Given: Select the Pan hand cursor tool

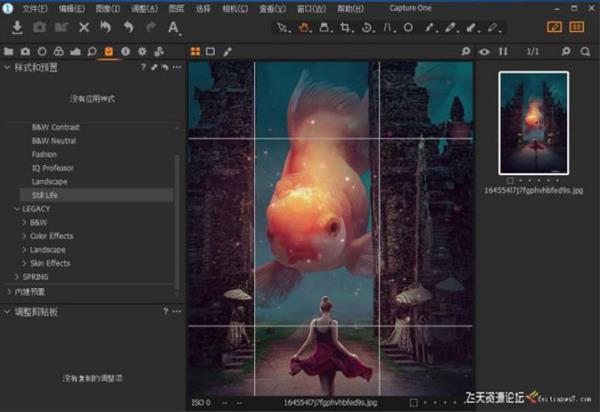Looking at the screenshot, I should 304,27.
